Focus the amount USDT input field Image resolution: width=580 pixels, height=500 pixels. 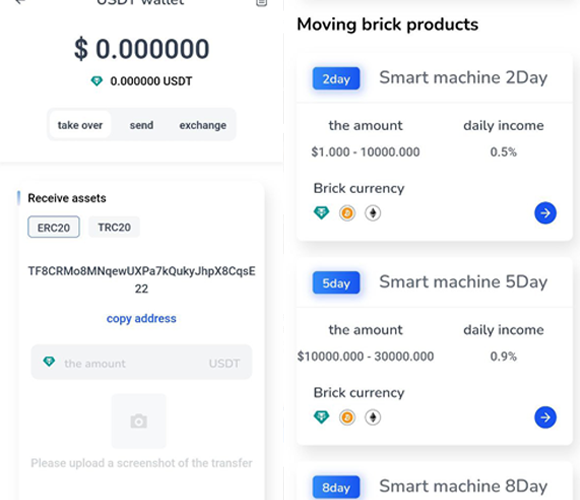pos(141,362)
